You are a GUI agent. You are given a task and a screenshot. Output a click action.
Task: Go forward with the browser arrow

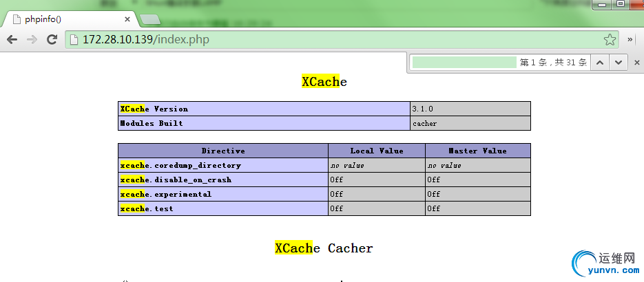point(32,40)
